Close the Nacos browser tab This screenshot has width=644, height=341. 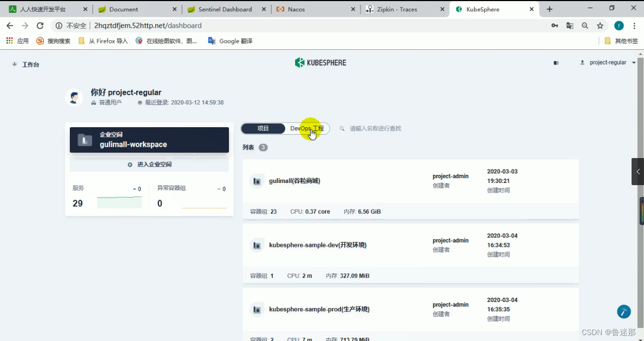353,9
